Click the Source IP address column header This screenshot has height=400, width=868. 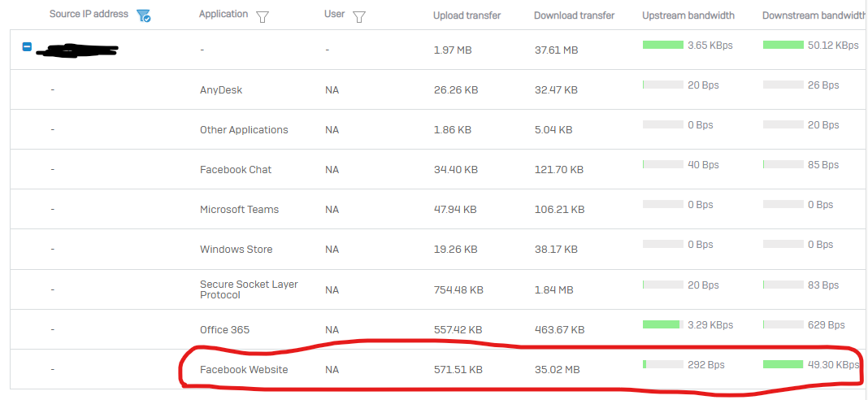[89, 14]
